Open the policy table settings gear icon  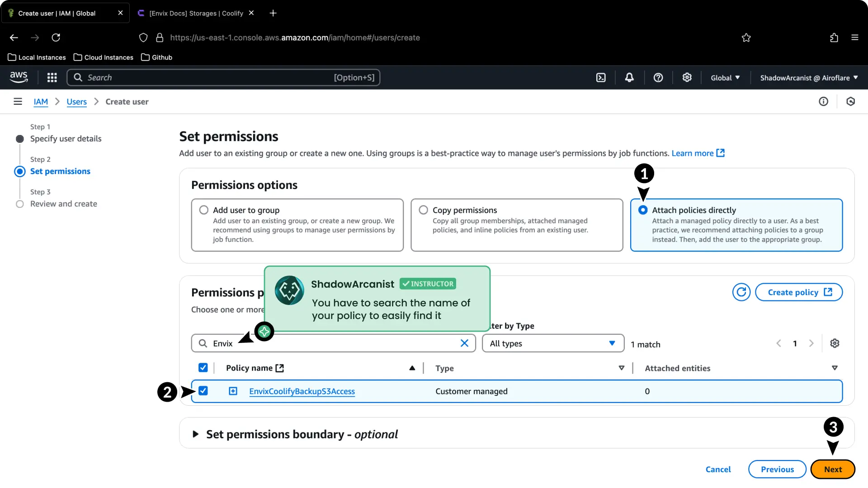[x=835, y=343]
